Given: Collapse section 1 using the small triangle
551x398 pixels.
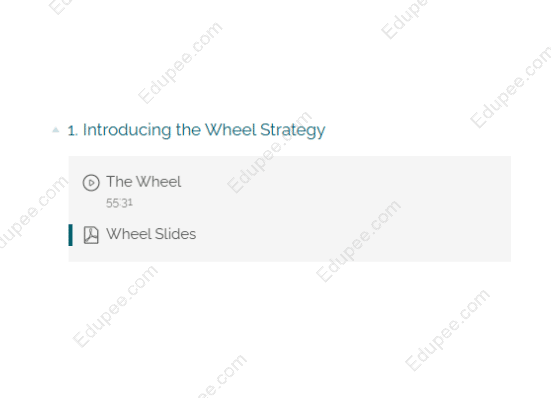Looking at the screenshot, I should tap(56, 130).
